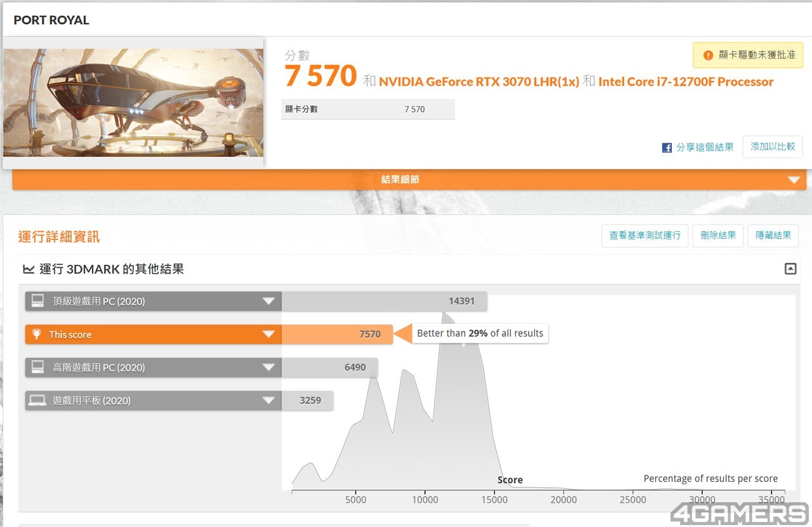Open the Intel Core i7-12700F Processor link

(x=686, y=81)
